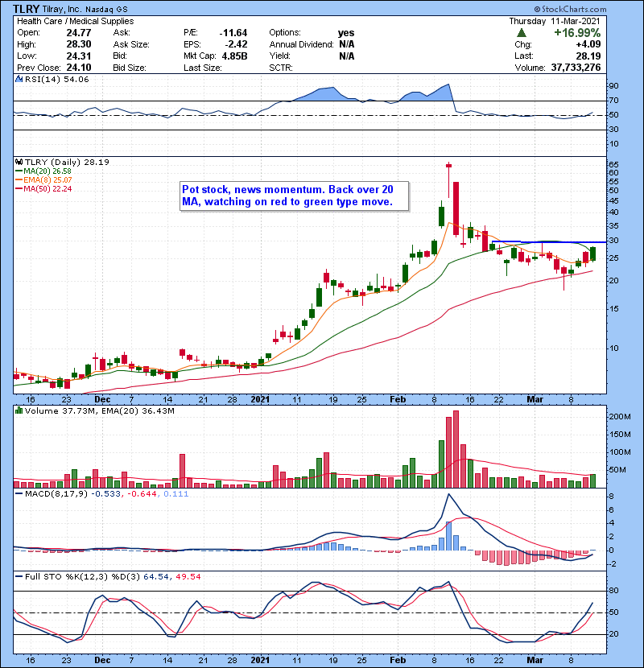Click the Health Care / Medical Supplies sector label
Screen dimensions: 644x668
point(76,21)
